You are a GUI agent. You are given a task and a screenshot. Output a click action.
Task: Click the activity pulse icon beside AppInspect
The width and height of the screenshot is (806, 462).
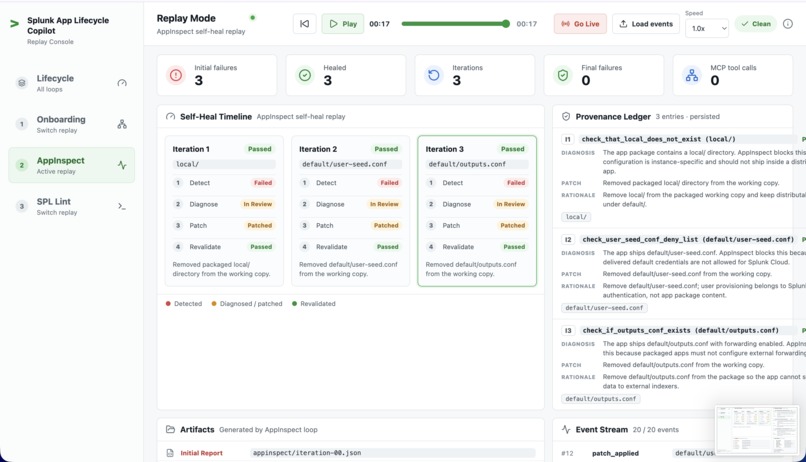[x=122, y=165]
